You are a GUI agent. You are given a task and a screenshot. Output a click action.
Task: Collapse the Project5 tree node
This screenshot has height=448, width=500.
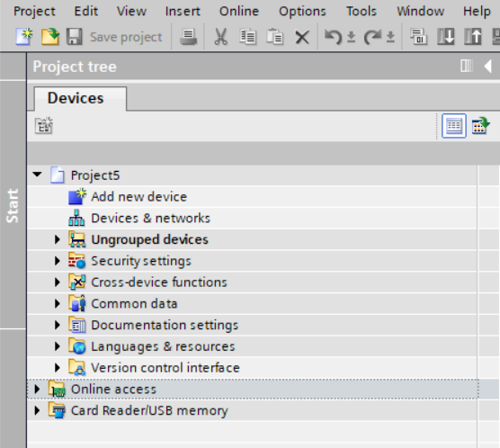point(37,175)
